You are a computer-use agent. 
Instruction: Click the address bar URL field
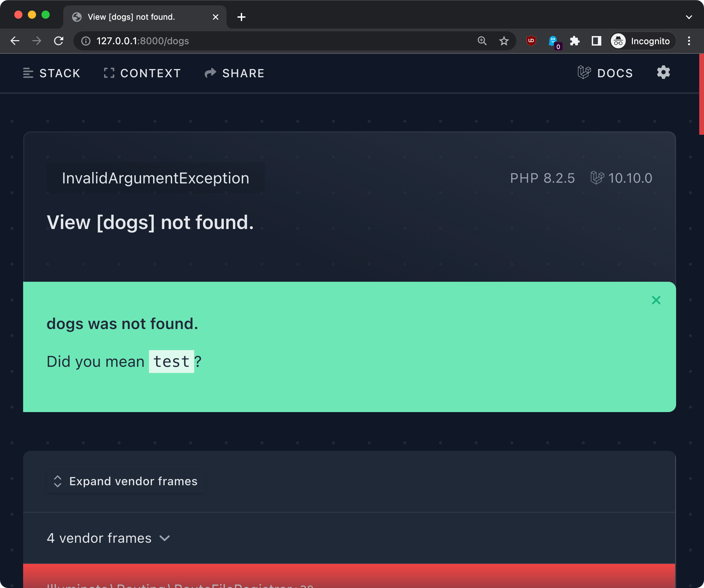coord(272,41)
